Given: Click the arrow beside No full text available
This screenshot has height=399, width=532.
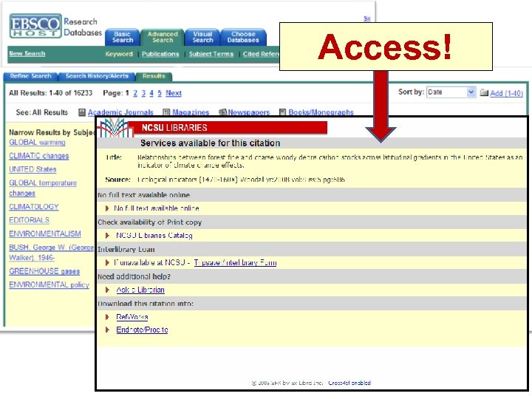Looking at the screenshot, I should pyautogui.click(x=107, y=208).
